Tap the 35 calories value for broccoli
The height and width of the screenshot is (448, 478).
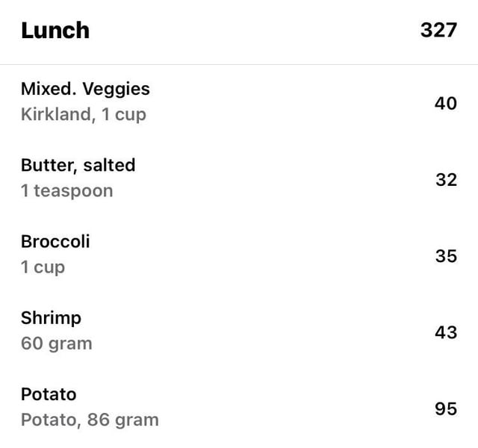[x=446, y=256]
